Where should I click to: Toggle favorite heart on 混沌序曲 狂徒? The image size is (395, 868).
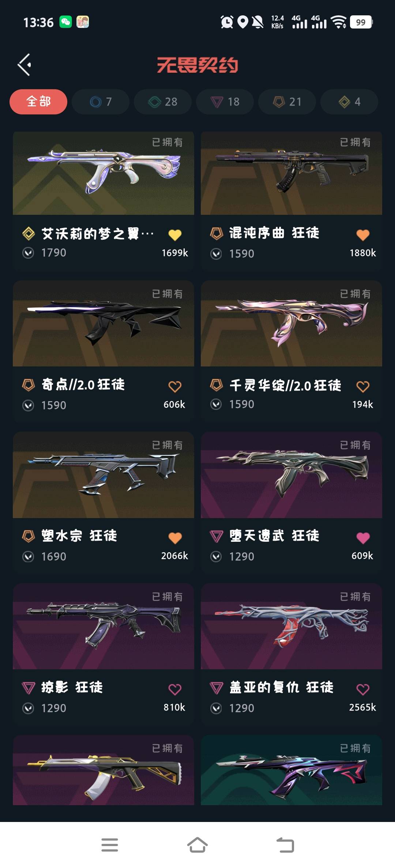tap(363, 235)
